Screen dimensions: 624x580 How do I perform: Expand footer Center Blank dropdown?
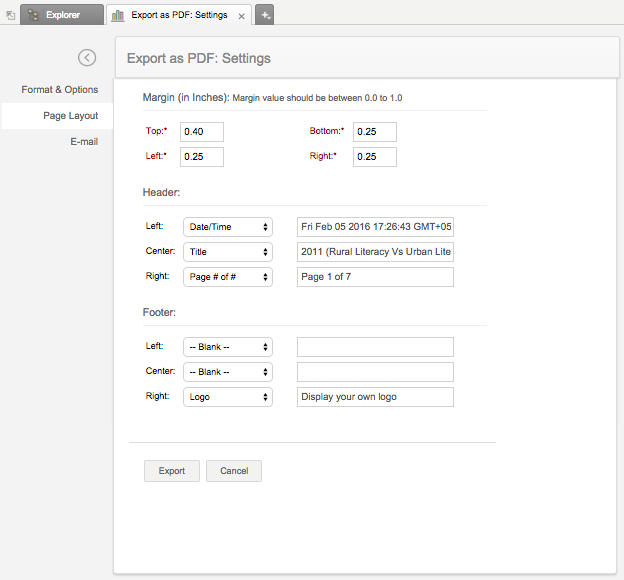[228, 372]
